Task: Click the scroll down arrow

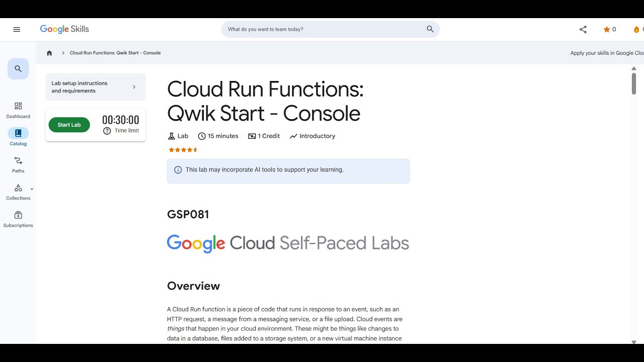Action: (x=634, y=342)
